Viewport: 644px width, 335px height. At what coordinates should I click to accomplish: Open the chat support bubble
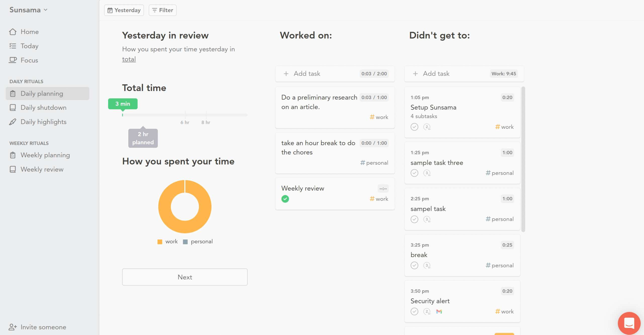click(x=629, y=323)
